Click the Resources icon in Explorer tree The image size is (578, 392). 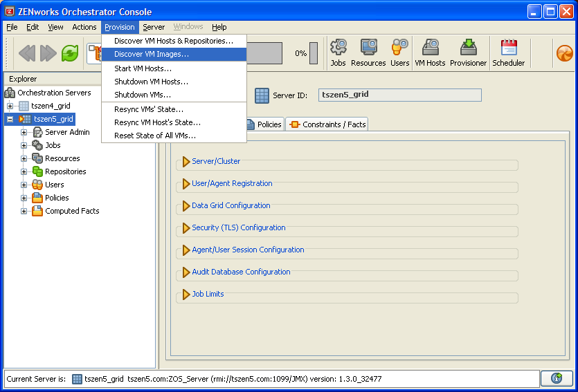tap(37, 158)
